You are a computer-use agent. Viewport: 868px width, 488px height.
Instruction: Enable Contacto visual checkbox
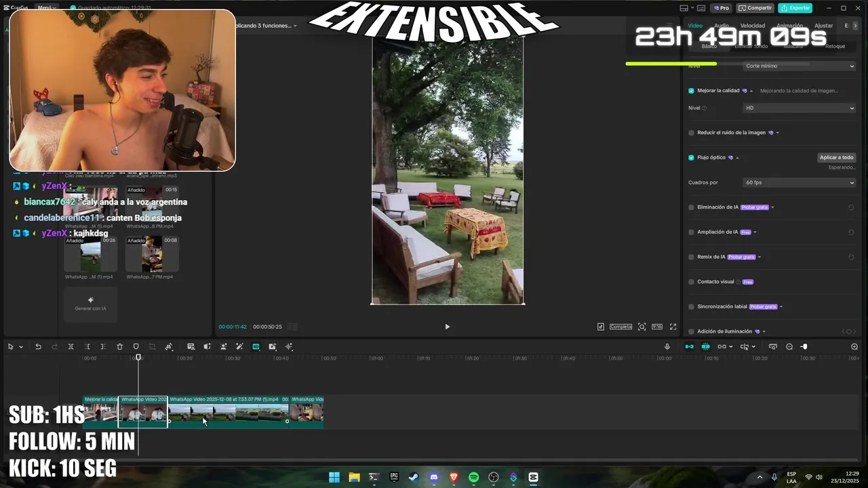pos(691,282)
